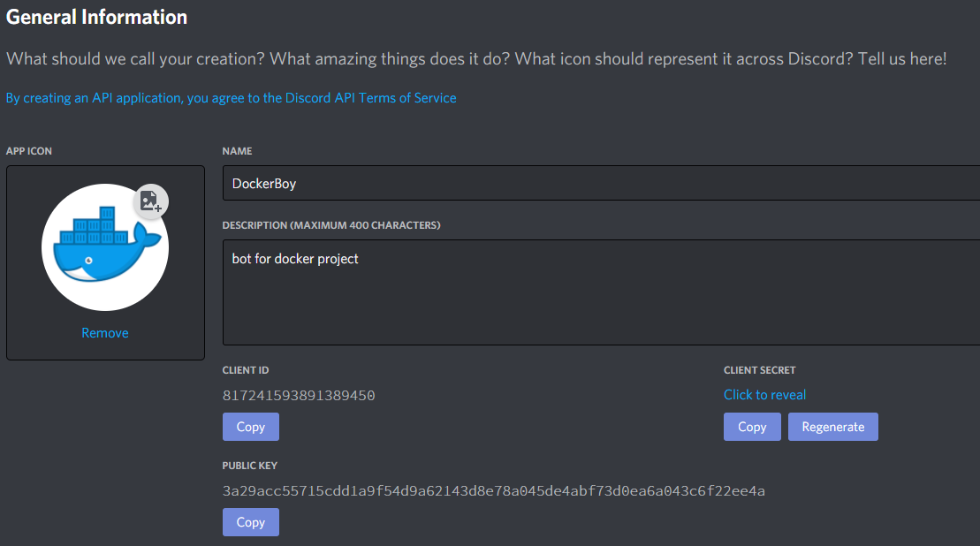Open the Discord API Terms of Service link
Image resolution: width=980 pixels, height=546 pixels.
click(232, 98)
